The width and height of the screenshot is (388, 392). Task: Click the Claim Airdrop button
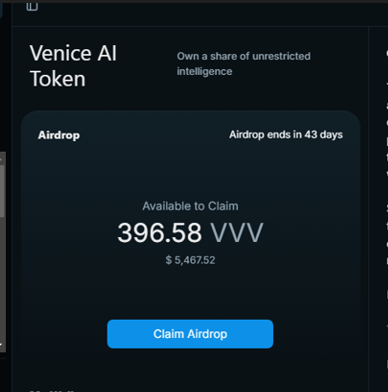(190, 334)
